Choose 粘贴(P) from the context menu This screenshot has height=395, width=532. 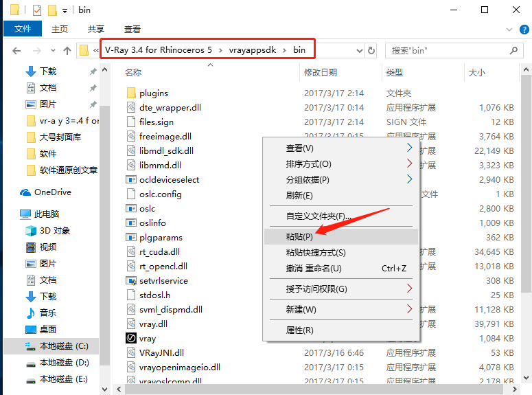tap(341, 237)
